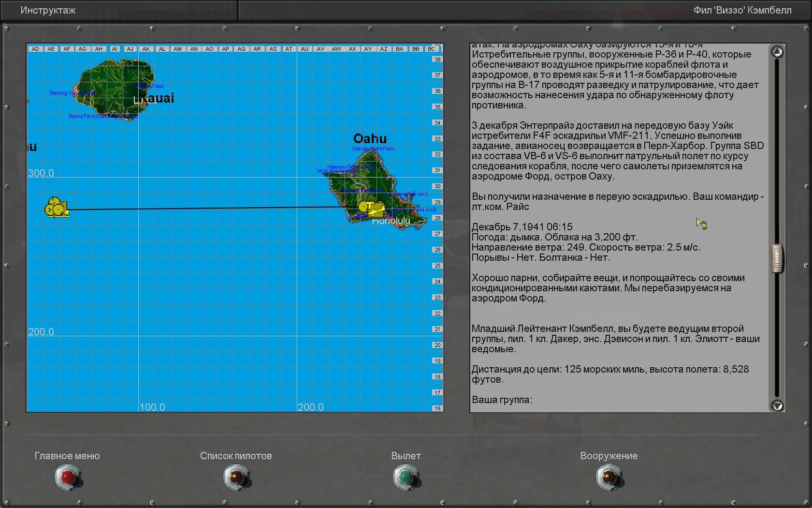Click the weather line starting with Погода: дымка
Viewport: 812px width, 508px height.
pos(555,237)
